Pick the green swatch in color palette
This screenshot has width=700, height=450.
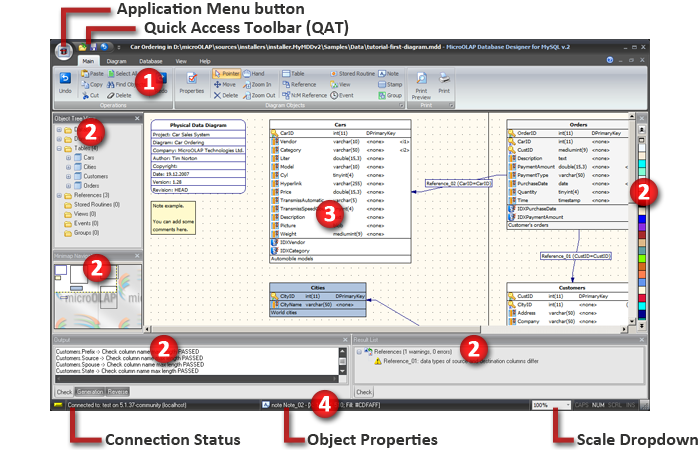click(642, 258)
